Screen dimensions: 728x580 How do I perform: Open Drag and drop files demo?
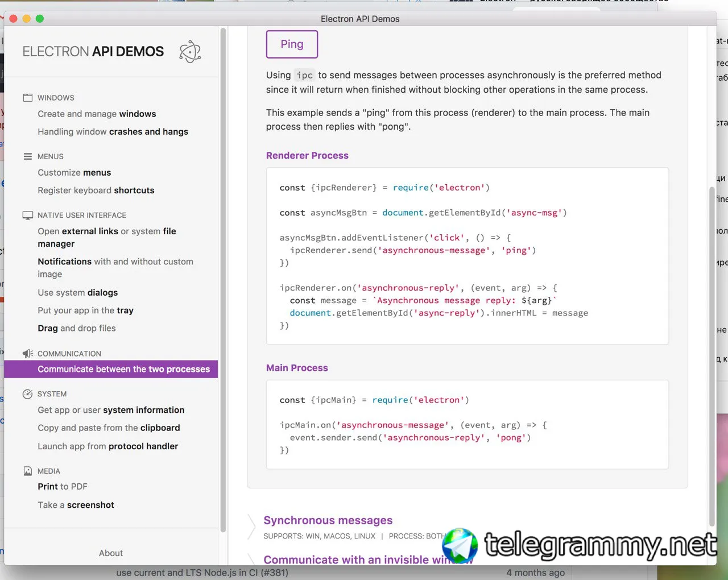[77, 328]
